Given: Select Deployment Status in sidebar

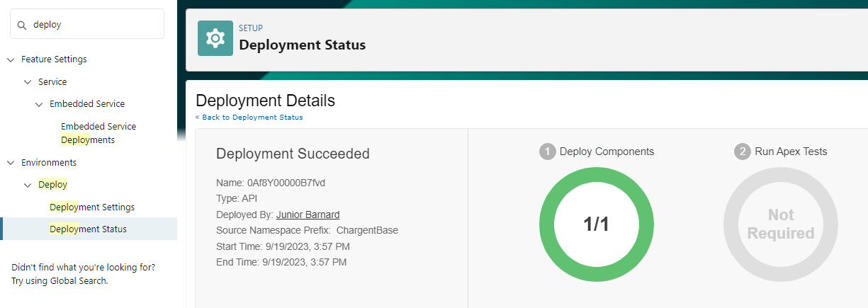Looking at the screenshot, I should pyautogui.click(x=89, y=229).
